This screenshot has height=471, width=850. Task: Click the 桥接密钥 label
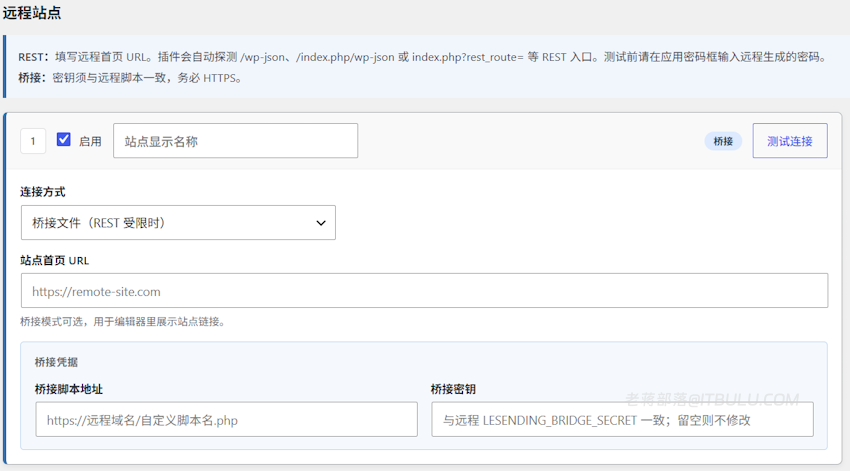453,389
